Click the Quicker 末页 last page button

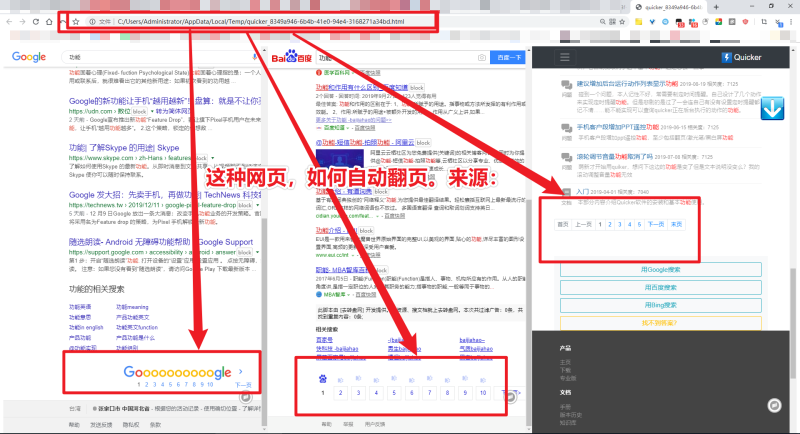click(x=676, y=224)
